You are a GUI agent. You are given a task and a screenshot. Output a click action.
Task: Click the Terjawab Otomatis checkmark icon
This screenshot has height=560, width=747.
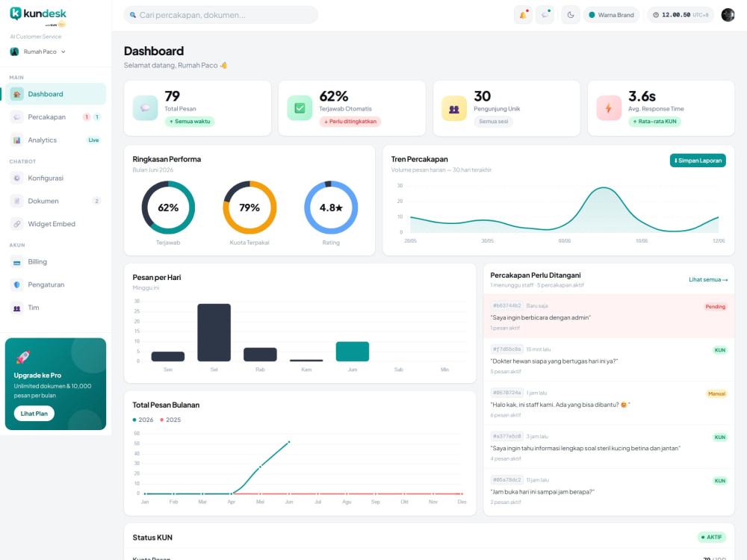[300, 108]
